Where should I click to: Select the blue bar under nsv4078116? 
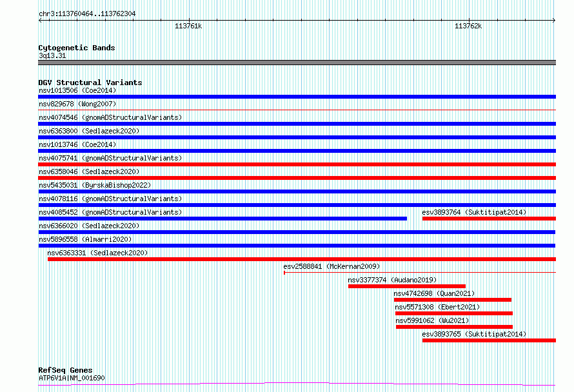click(x=297, y=205)
